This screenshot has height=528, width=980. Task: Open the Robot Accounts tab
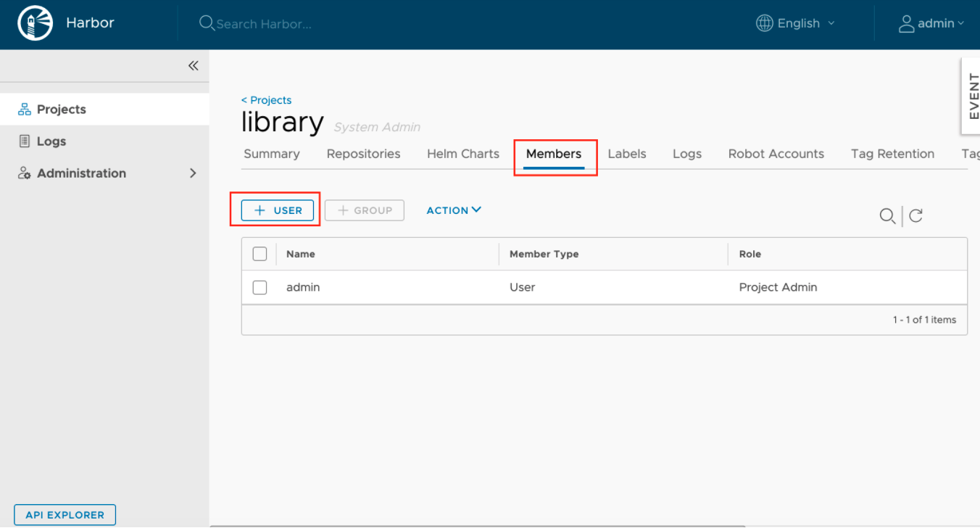click(776, 154)
